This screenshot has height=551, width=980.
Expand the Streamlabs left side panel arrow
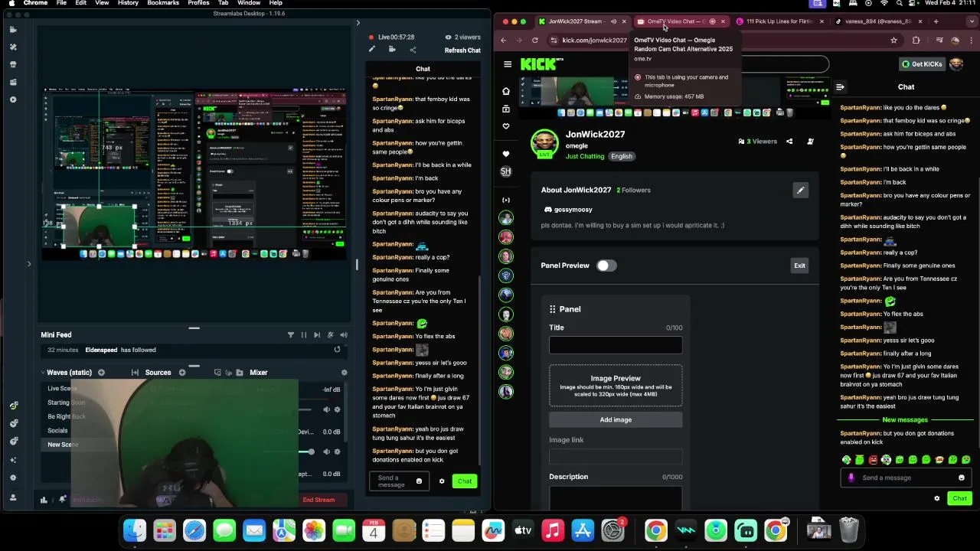pyautogui.click(x=29, y=264)
